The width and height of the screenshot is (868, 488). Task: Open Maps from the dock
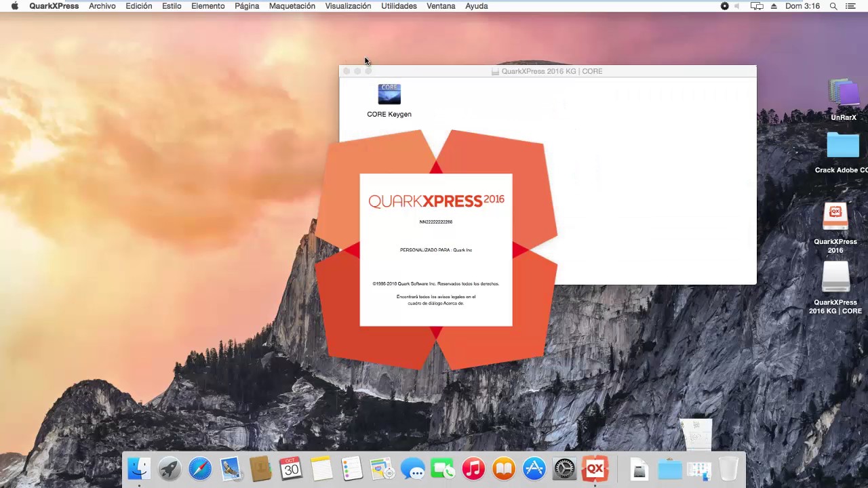click(382, 468)
